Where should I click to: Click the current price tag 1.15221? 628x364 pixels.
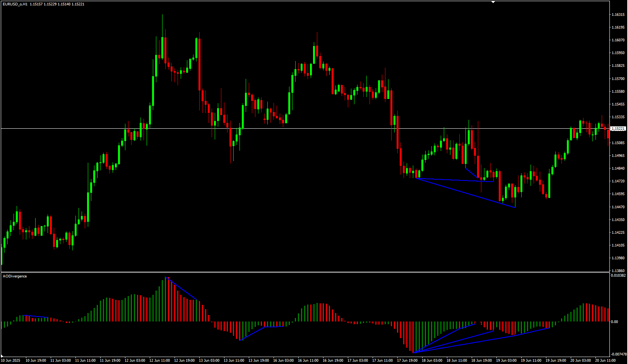[x=618, y=128]
